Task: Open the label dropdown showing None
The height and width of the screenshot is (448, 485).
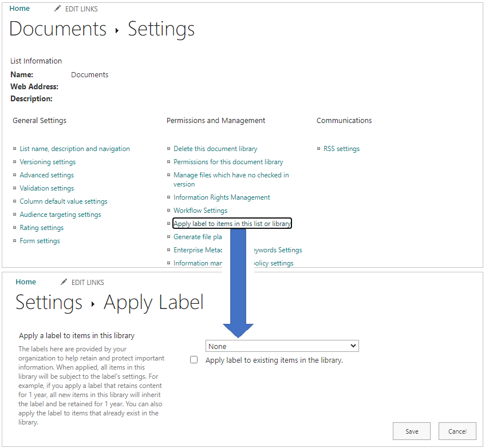Action: tap(282, 346)
